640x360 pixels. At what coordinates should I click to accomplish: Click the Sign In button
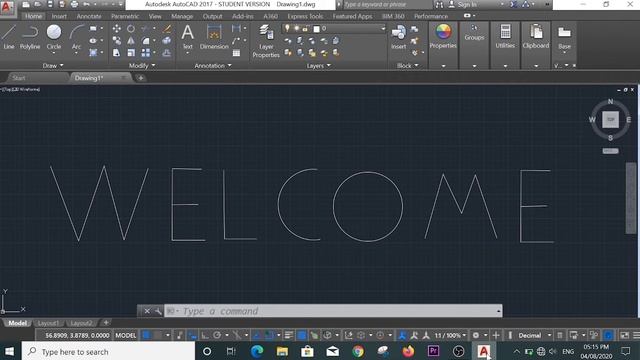pyautogui.click(x=463, y=4)
